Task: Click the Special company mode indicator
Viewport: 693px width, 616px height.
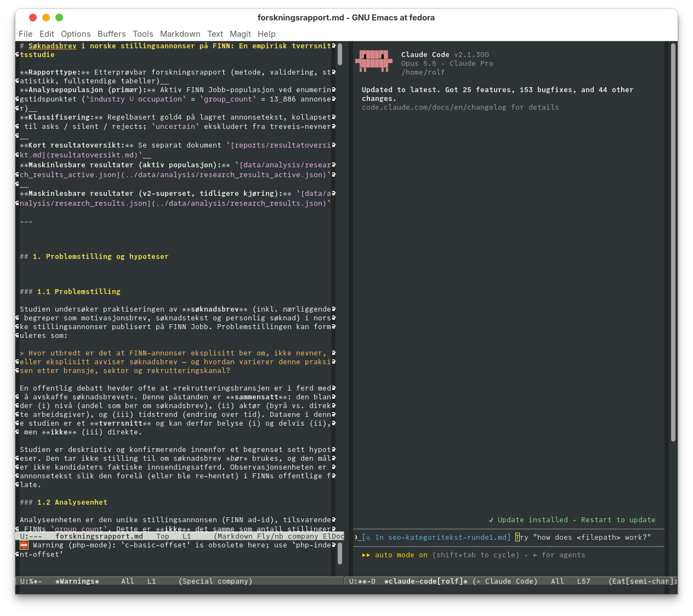Action: (x=215, y=581)
